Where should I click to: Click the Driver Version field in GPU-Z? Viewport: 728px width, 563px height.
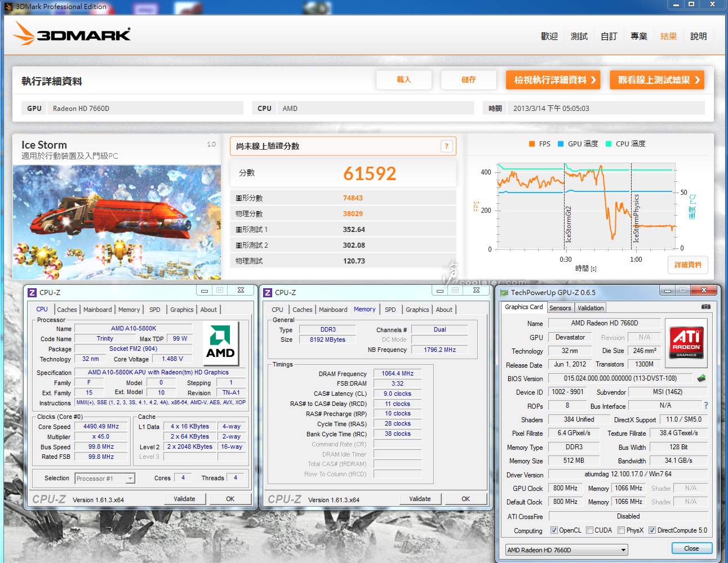coord(628,474)
